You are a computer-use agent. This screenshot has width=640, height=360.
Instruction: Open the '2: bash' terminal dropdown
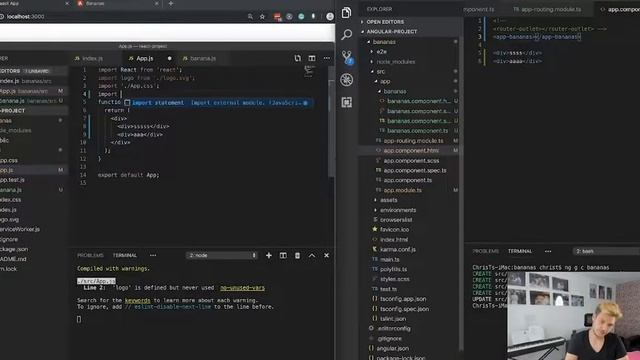(606, 251)
